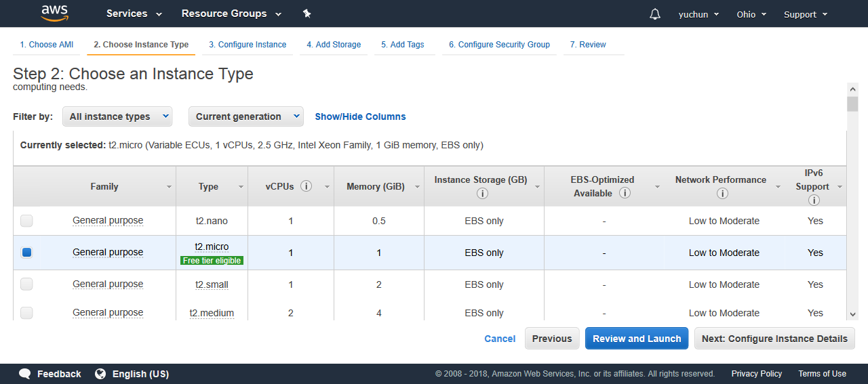Go to step 3. Configure Instance
The width and height of the screenshot is (868, 384).
point(248,45)
